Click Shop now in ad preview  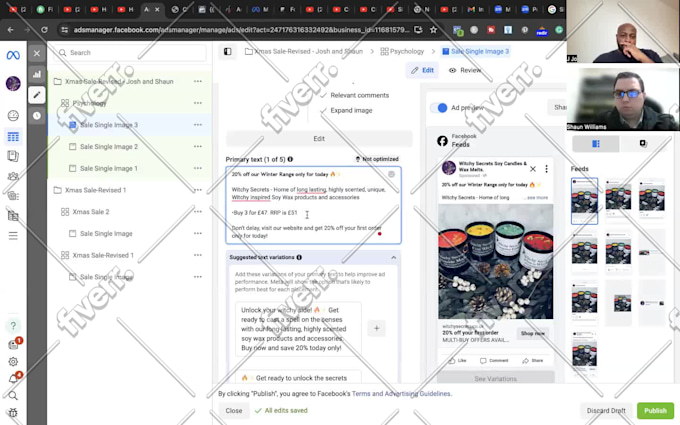(x=533, y=333)
